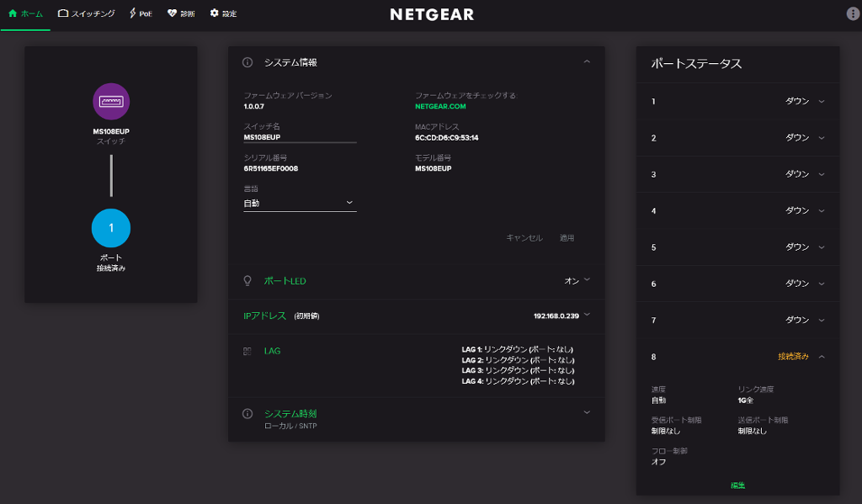Open the 診断 diagnostics tab

[x=181, y=14]
